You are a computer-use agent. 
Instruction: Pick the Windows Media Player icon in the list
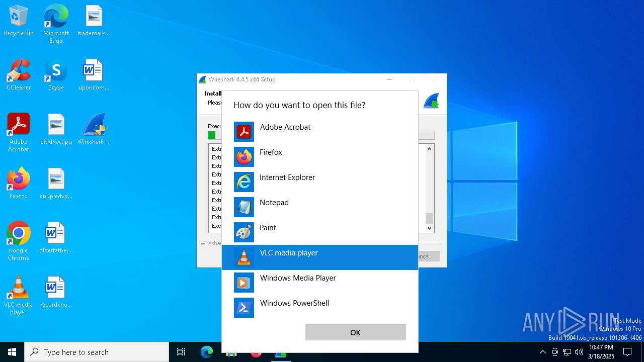(244, 283)
